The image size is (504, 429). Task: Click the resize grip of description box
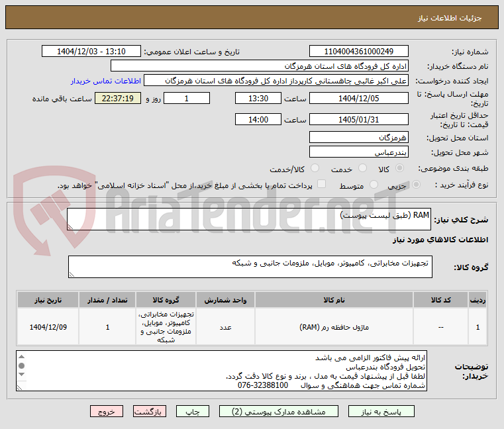pyautogui.click(x=70, y=227)
